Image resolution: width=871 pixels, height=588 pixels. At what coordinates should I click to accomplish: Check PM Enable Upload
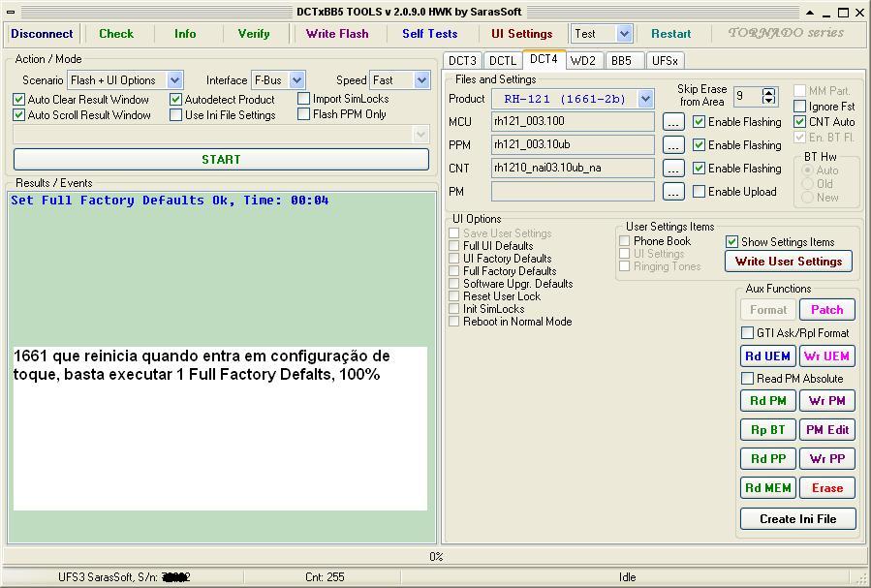coord(700,192)
